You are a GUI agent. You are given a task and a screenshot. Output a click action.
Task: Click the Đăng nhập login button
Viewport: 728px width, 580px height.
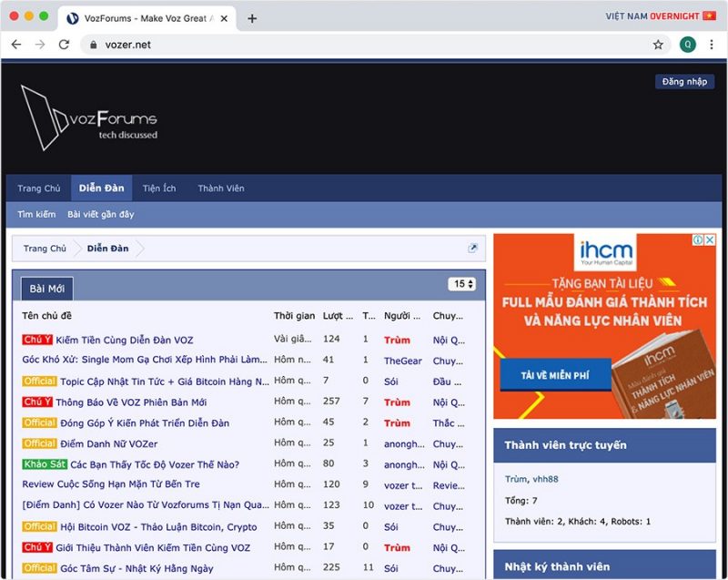[x=685, y=82]
